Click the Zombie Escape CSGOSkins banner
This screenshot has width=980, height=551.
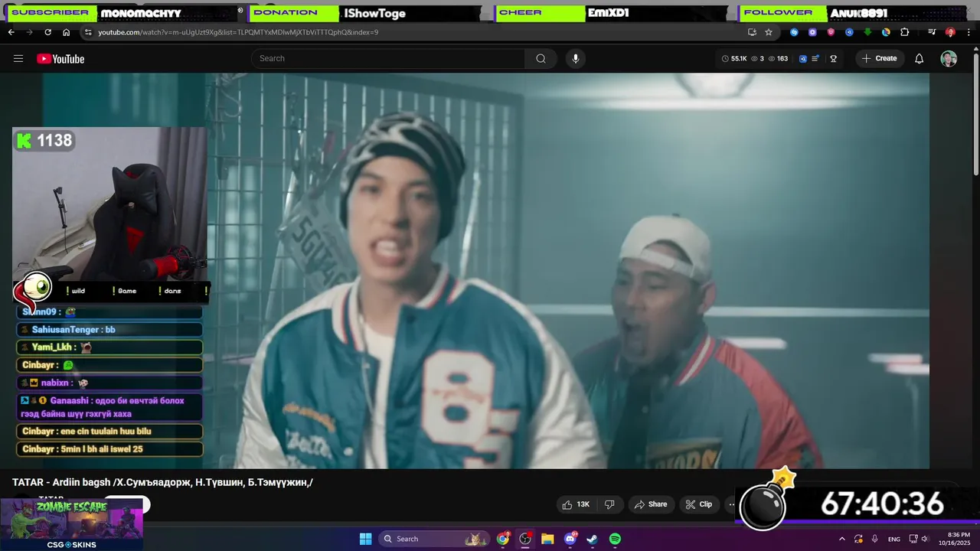tap(72, 524)
